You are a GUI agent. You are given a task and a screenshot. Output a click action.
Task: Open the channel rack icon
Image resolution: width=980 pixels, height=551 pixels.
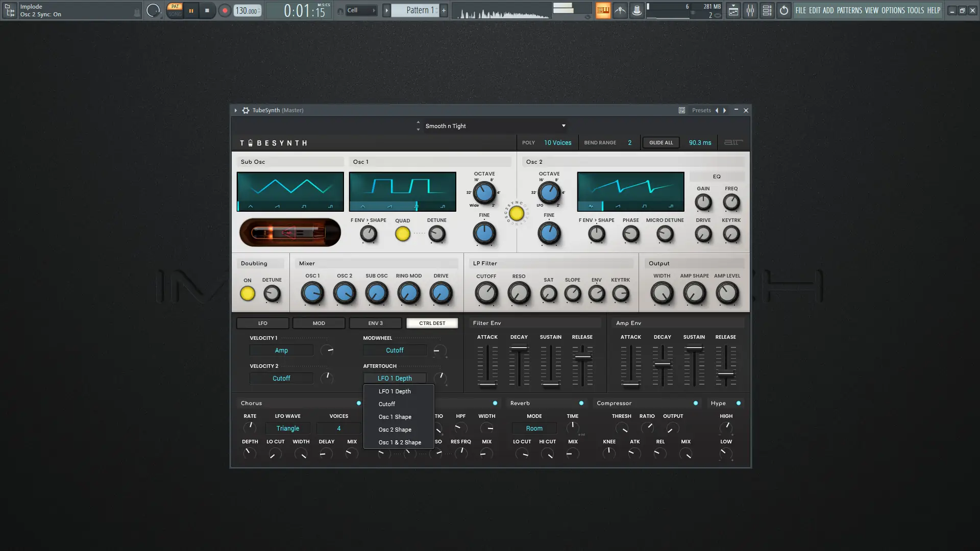point(767,10)
